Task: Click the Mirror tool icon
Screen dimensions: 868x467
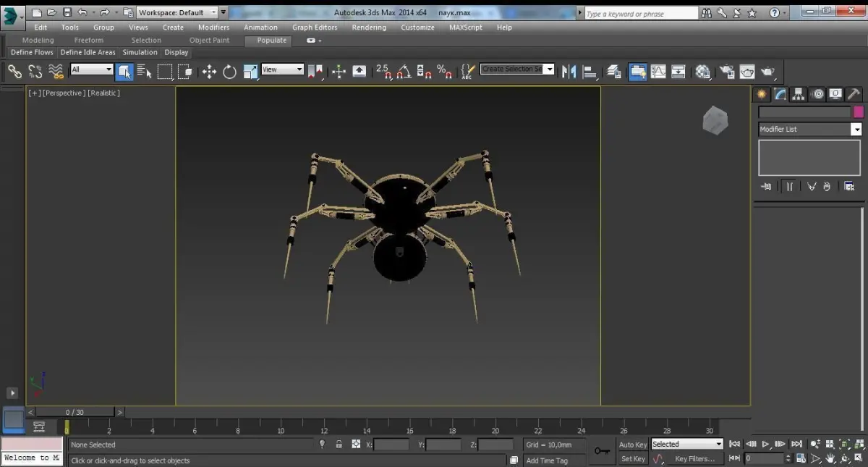Action: pos(569,71)
